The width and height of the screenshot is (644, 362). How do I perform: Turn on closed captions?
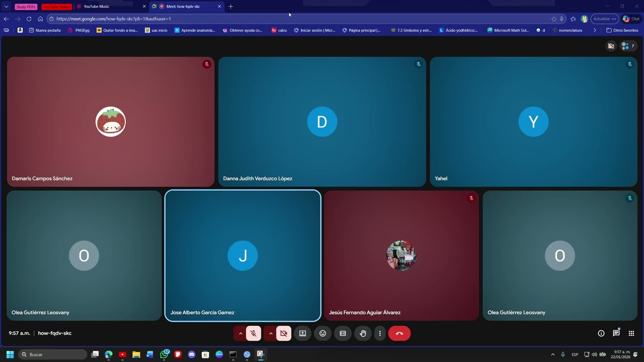(343, 333)
